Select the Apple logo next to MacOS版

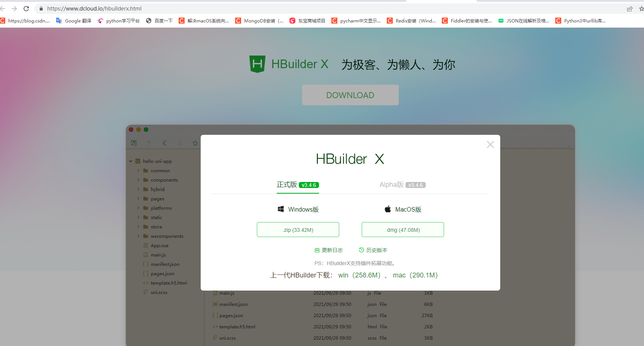coord(388,209)
